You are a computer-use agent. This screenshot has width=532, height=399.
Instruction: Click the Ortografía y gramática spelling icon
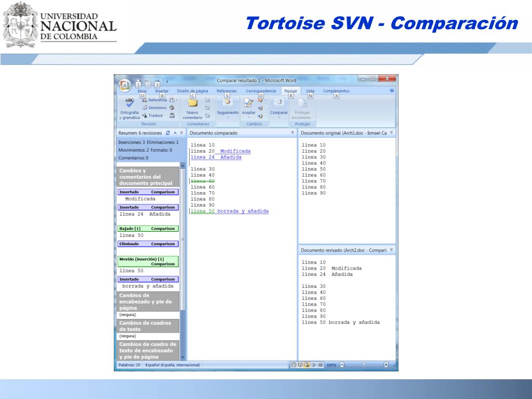click(129, 103)
